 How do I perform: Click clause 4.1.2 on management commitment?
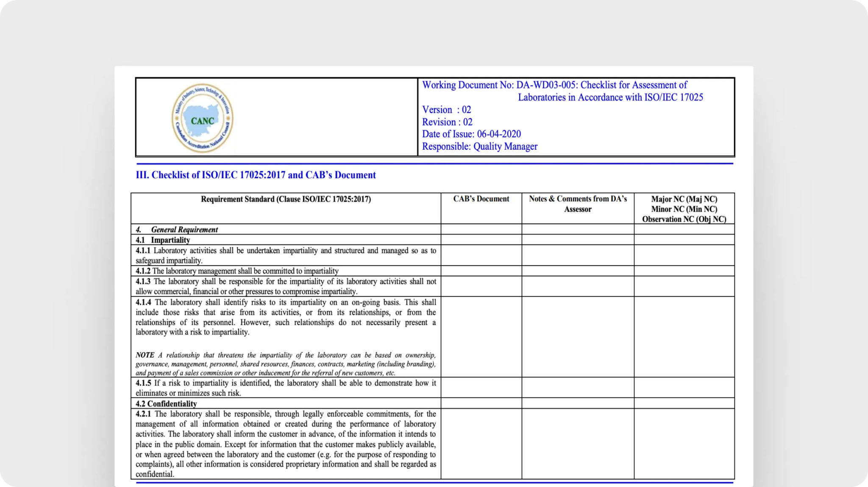237,271
